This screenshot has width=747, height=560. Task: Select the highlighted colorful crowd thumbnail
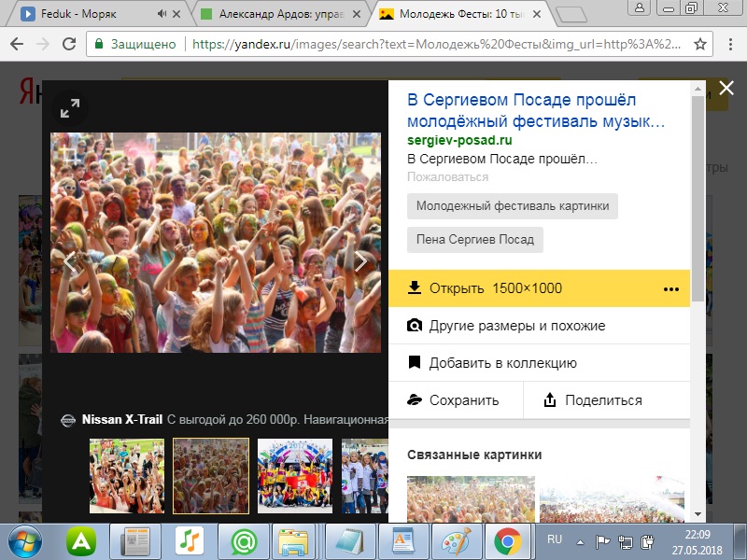211,476
